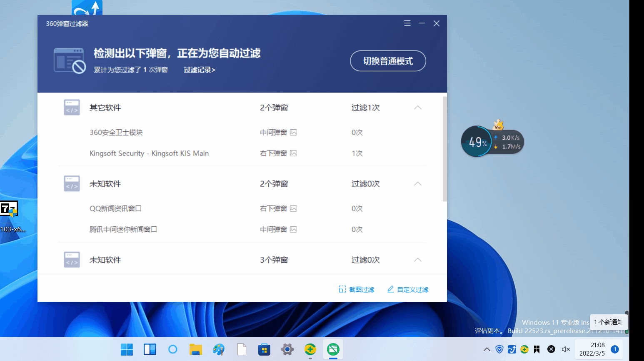644x361 pixels.
Task: Click the pencil icon beside 自定义过滤
Action: (x=391, y=289)
